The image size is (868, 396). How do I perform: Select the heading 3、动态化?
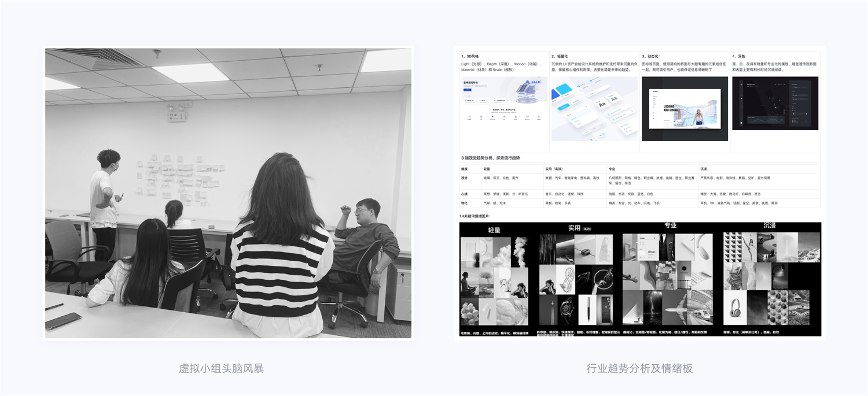coord(651,56)
